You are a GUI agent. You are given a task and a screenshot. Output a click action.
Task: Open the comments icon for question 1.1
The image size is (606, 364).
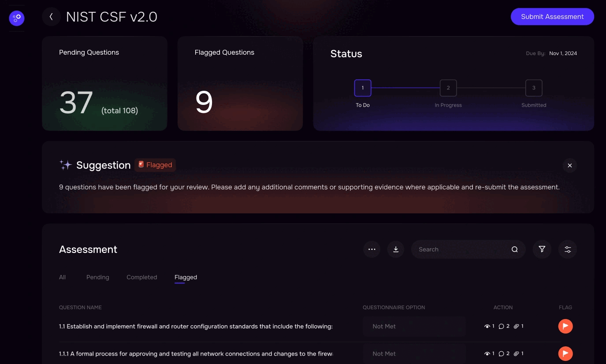(501, 327)
